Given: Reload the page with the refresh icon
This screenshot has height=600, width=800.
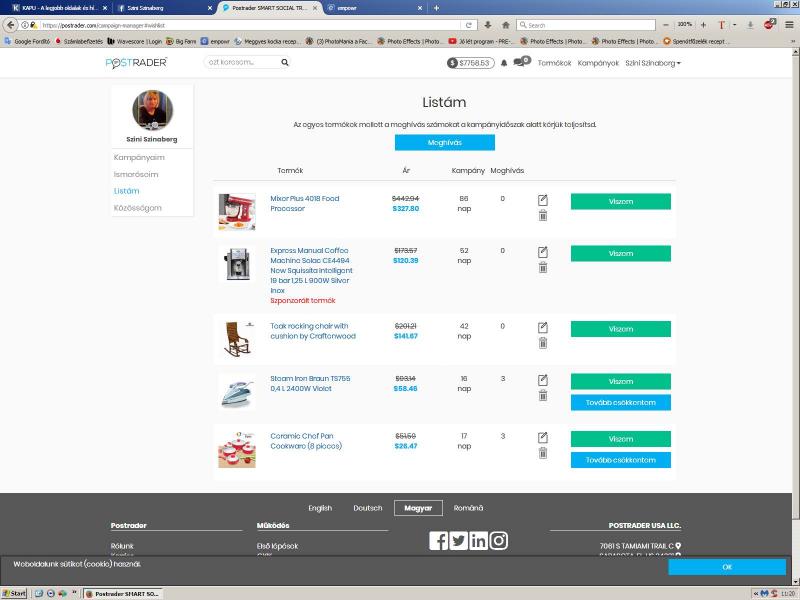Looking at the screenshot, I should (x=468, y=25).
